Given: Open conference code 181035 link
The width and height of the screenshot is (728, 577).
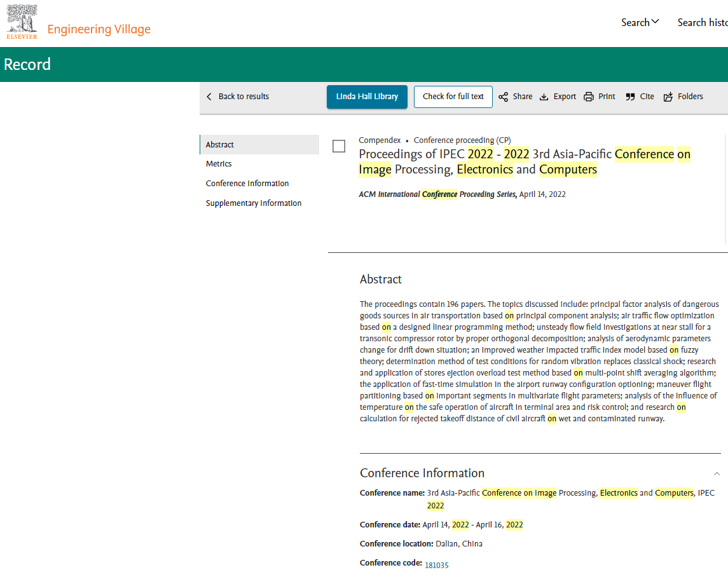Looking at the screenshot, I should [436, 565].
